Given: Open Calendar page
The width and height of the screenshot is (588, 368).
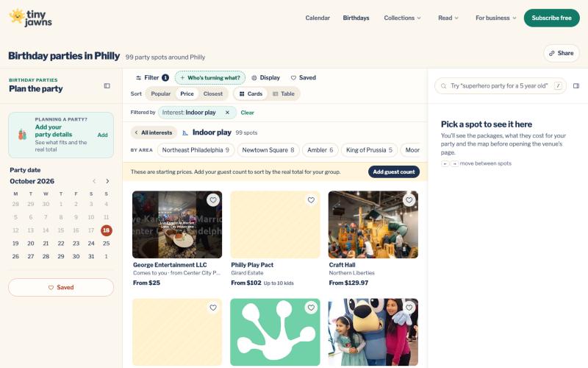Looking at the screenshot, I should (x=318, y=18).
